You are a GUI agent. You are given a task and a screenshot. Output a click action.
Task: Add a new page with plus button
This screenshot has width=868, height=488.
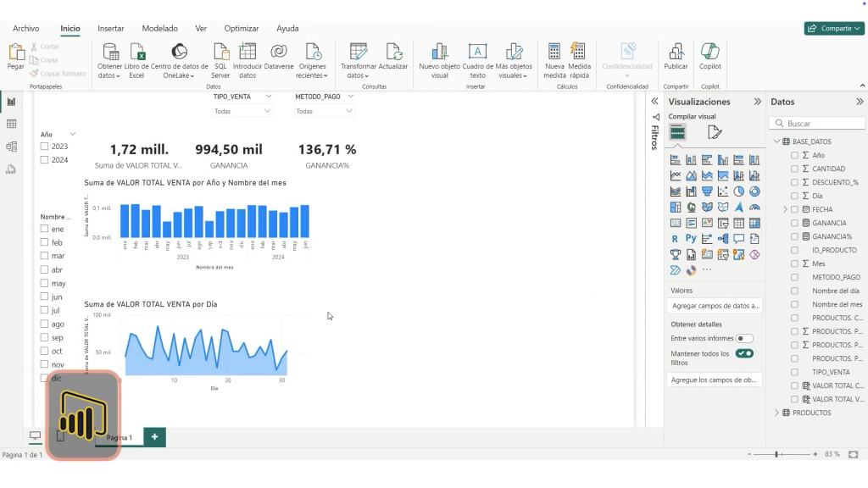click(x=155, y=437)
